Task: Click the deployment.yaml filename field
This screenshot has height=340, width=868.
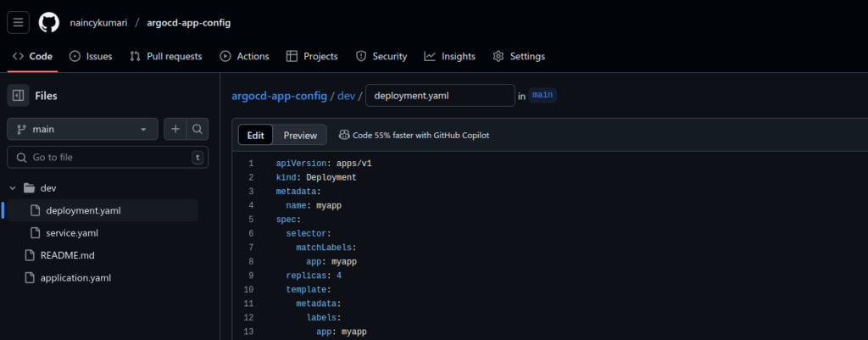Action: [x=439, y=96]
